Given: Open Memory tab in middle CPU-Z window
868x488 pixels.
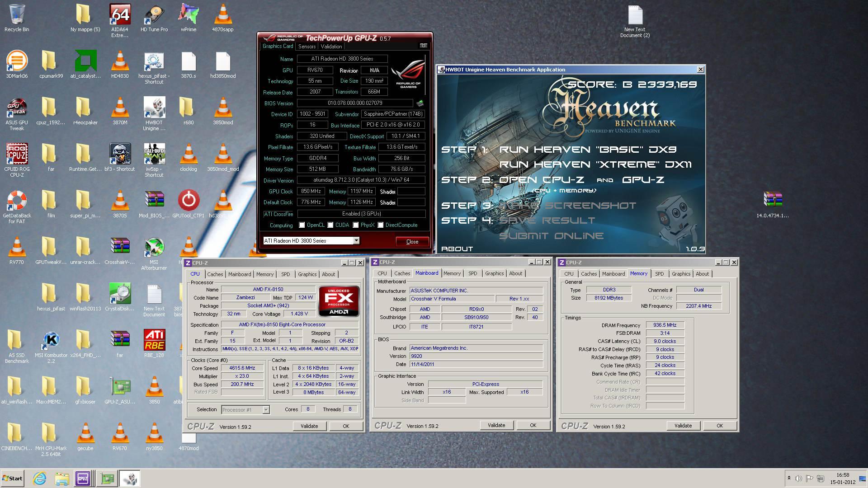Looking at the screenshot, I should (x=452, y=273).
